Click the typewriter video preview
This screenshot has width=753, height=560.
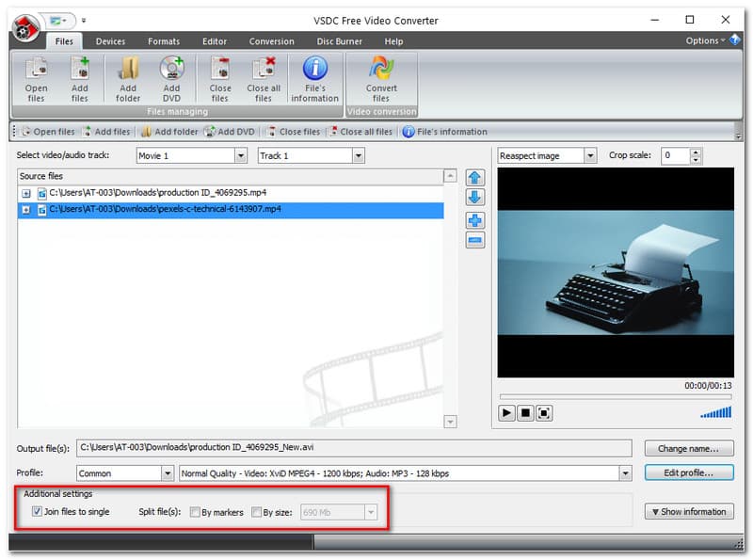tap(616, 272)
